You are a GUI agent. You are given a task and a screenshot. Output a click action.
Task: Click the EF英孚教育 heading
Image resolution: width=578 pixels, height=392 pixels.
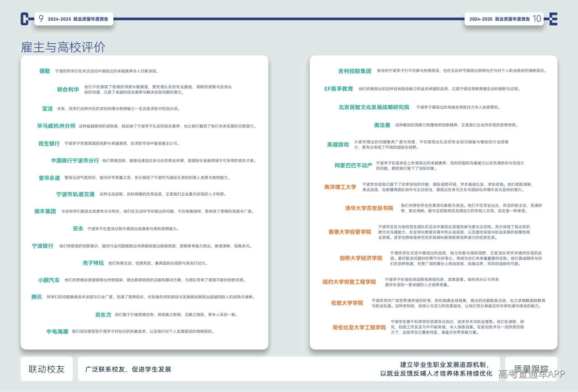tap(339, 89)
